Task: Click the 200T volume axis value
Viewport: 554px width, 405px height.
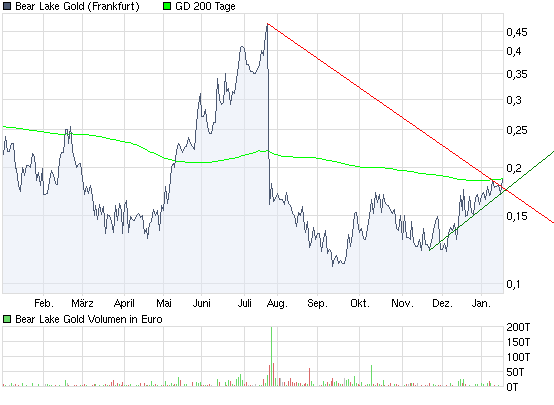Action: pyautogui.click(x=518, y=327)
